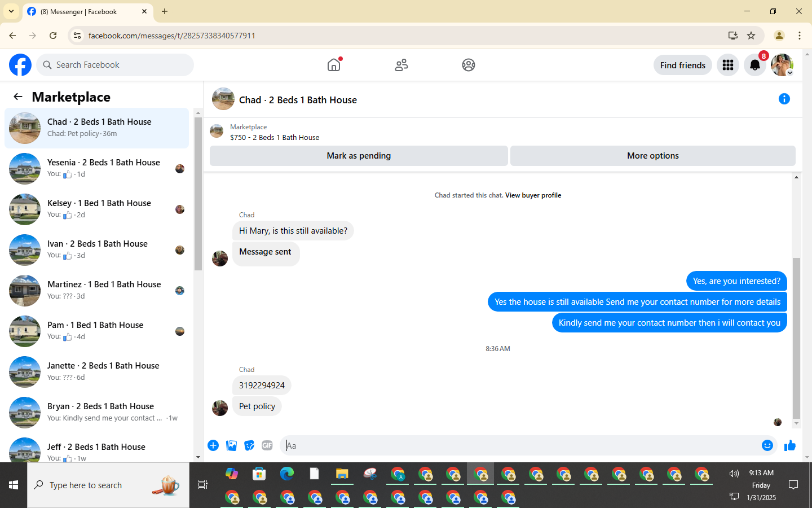Open the tab search dropdown arrow

[x=11, y=11]
